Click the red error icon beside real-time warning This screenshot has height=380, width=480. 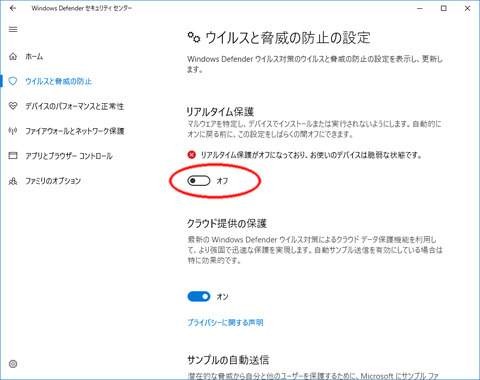click(192, 155)
